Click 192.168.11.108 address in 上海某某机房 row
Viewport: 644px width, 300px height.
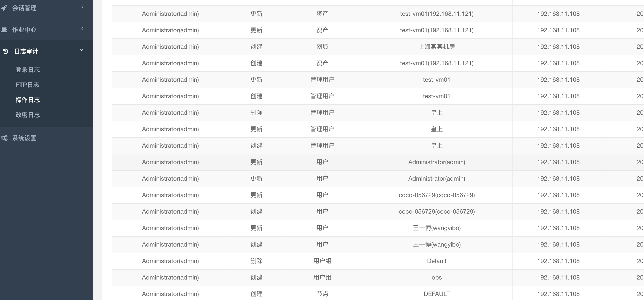(558, 47)
